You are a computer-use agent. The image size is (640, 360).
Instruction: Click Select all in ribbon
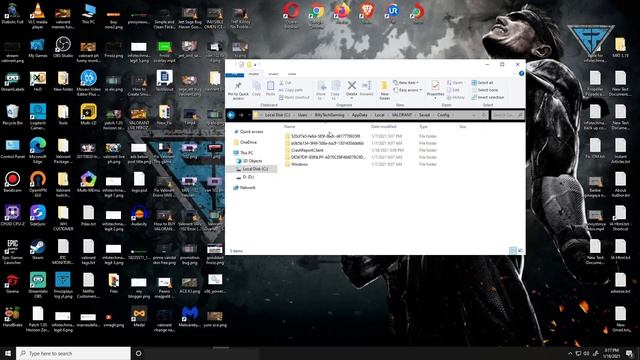click(x=482, y=82)
